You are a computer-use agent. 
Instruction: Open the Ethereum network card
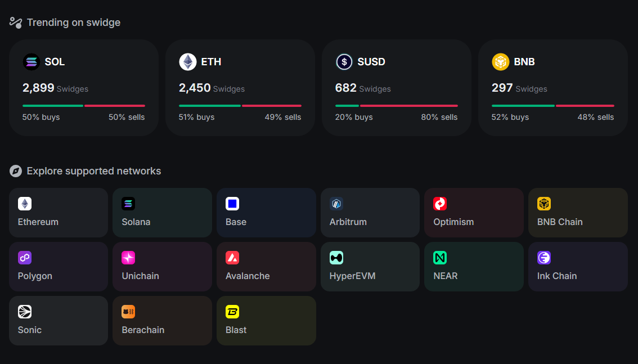tap(59, 213)
